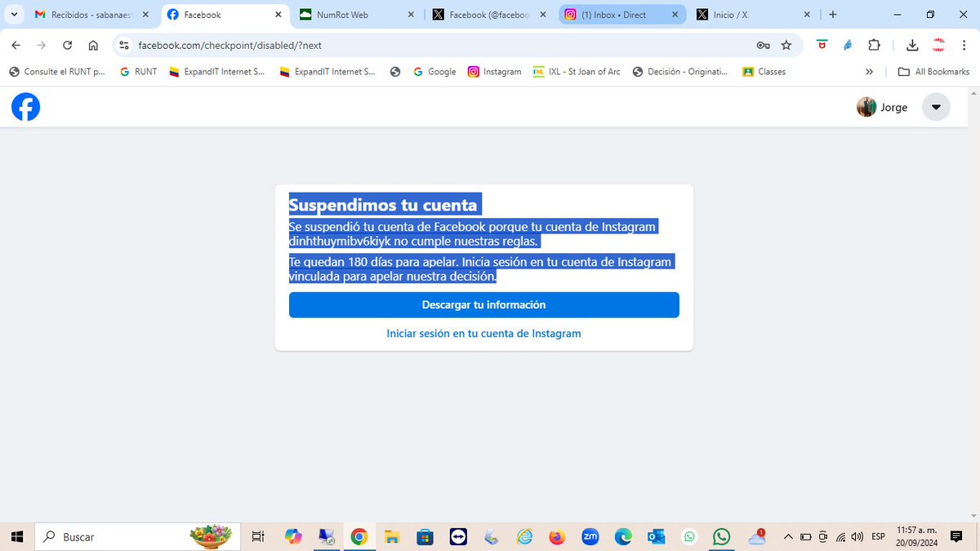This screenshot has height=551, width=980.
Task: Open the Windows Start menu
Action: tap(17, 536)
